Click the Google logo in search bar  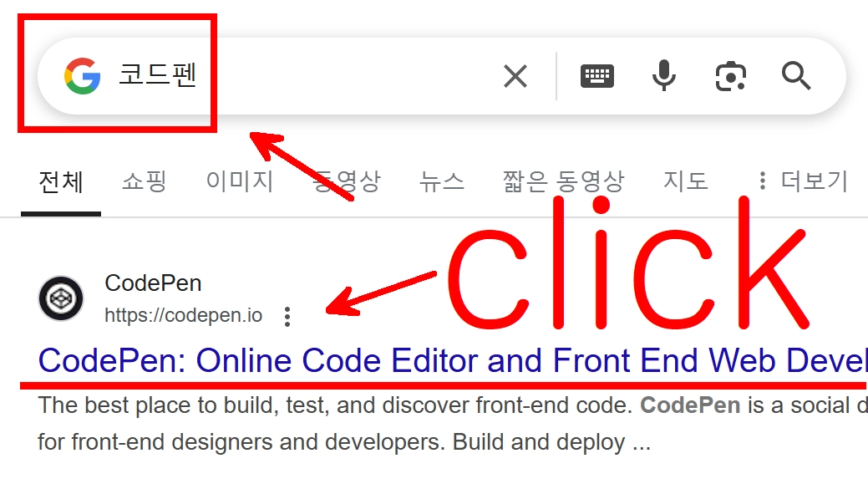[x=83, y=76]
